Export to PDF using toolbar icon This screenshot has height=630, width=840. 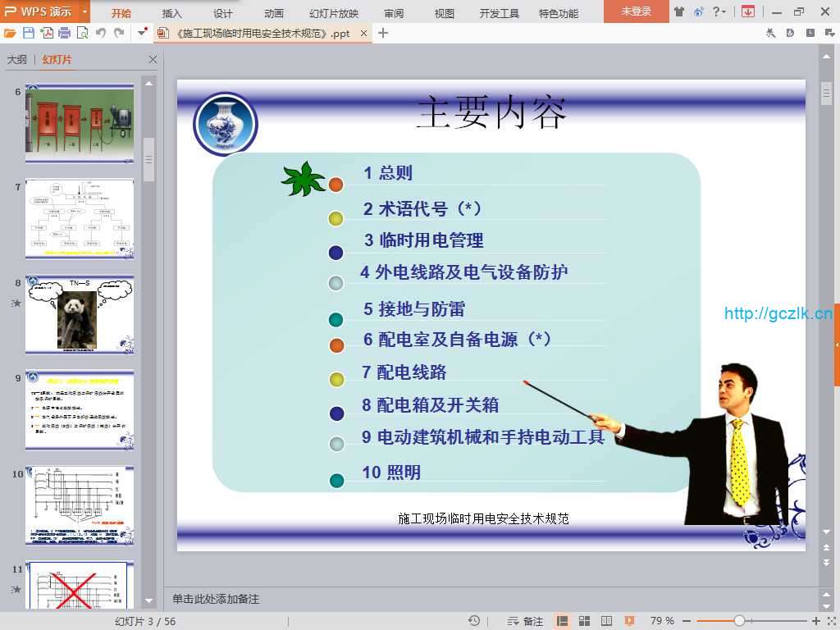tap(46, 33)
